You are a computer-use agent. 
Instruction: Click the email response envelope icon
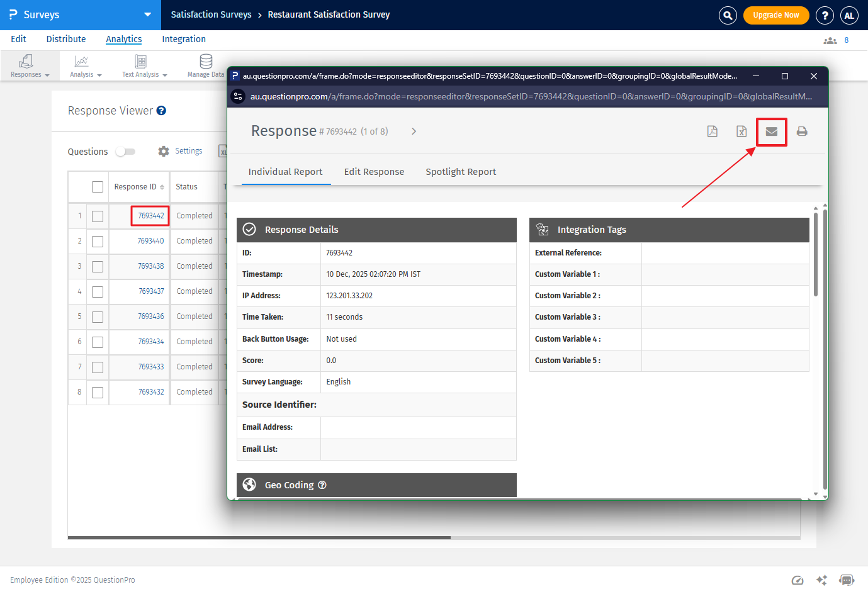coord(771,132)
